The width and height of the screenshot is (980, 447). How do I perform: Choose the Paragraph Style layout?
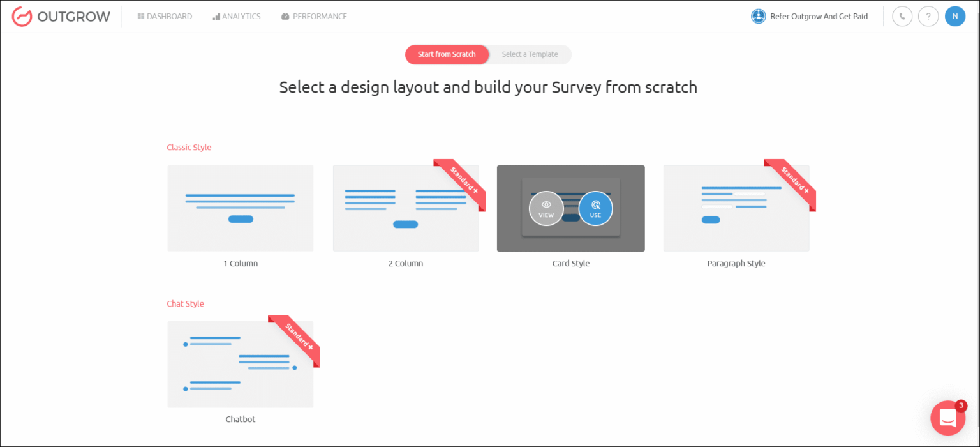coord(736,208)
